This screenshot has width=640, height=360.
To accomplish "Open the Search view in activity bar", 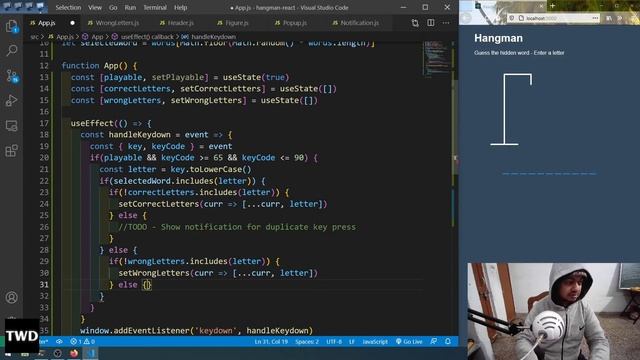I will (x=12, y=51).
